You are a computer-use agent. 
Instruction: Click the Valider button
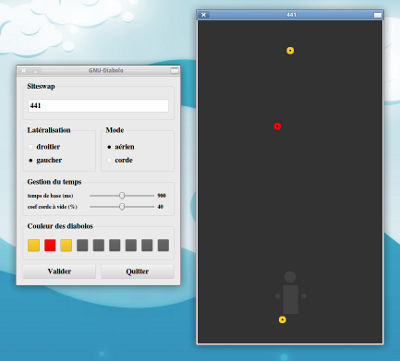pyautogui.click(x=59, y=271)
